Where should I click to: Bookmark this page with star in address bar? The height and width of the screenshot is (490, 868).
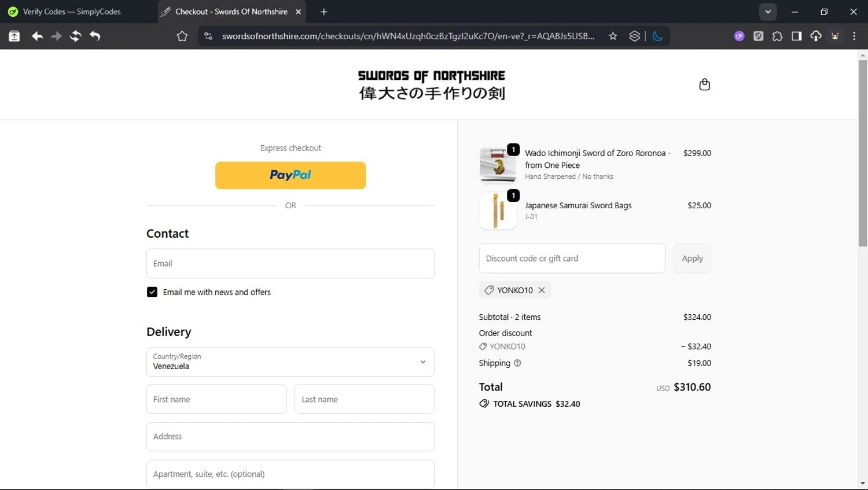tap(613, 36)
